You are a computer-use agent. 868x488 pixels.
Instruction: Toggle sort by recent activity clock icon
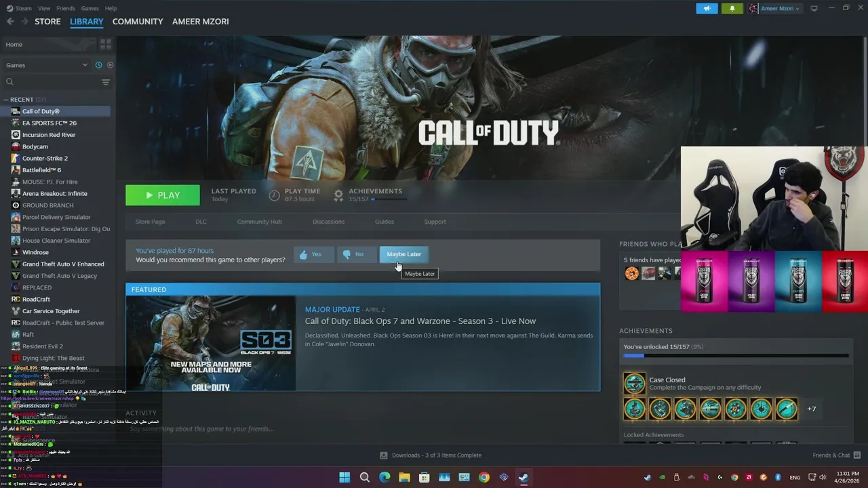98,65
